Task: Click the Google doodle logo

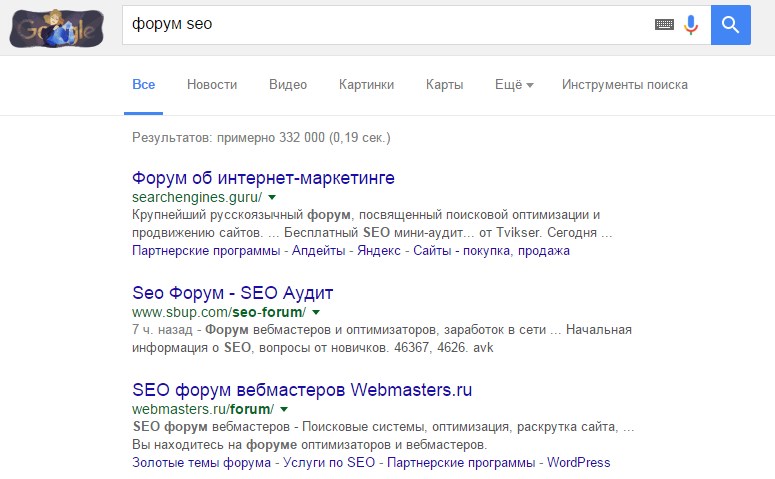Action: coord(57,29)
